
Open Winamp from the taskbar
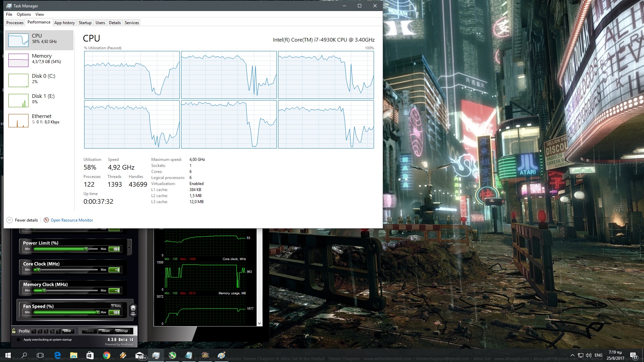point(123,355)
